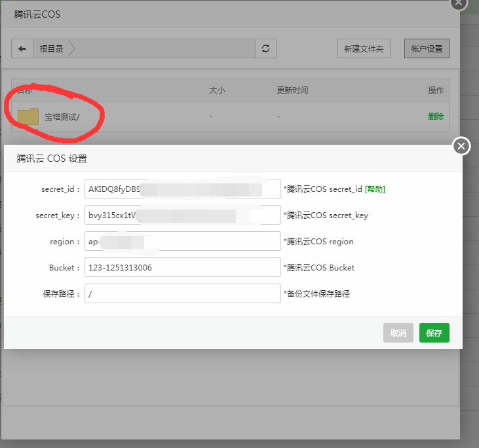The height and width of the screenshot is (448, 479).
Task: Click the 根目录 breadcrumb
Action: pyautogui.click(x=51, y=48)
